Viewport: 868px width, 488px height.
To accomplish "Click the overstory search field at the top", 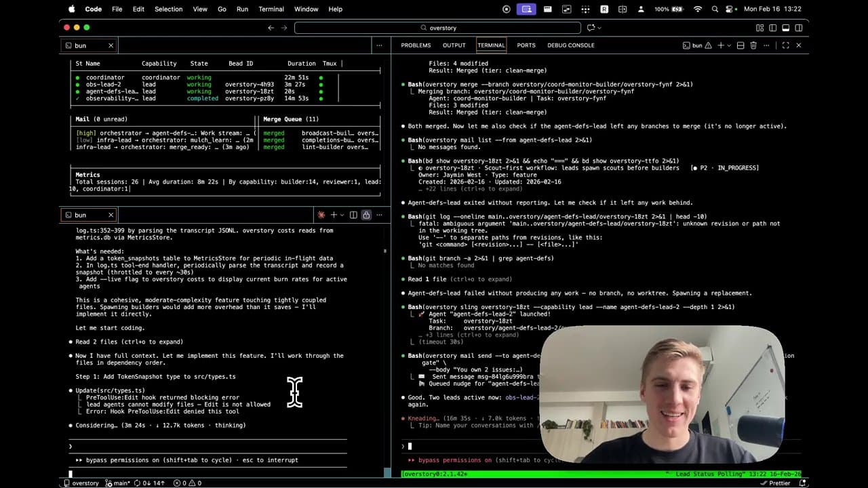I will click(x=437, y=28).
